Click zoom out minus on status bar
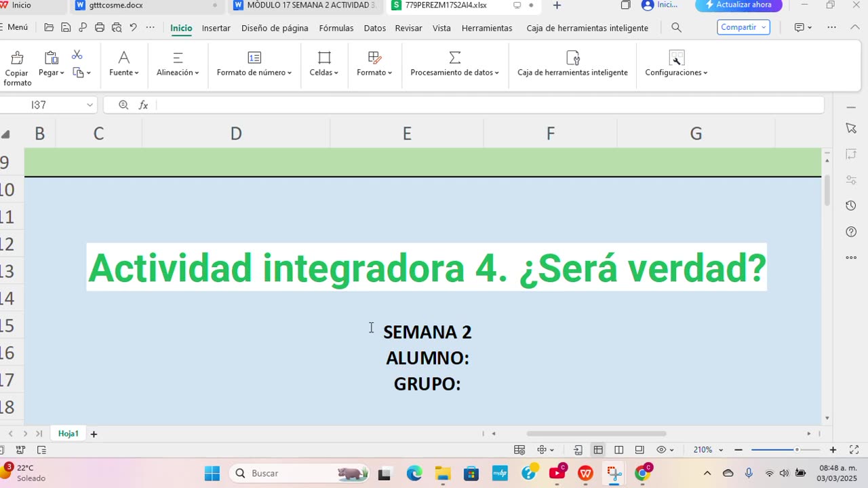This screenshot has width=868, height=488. [738, 450]
